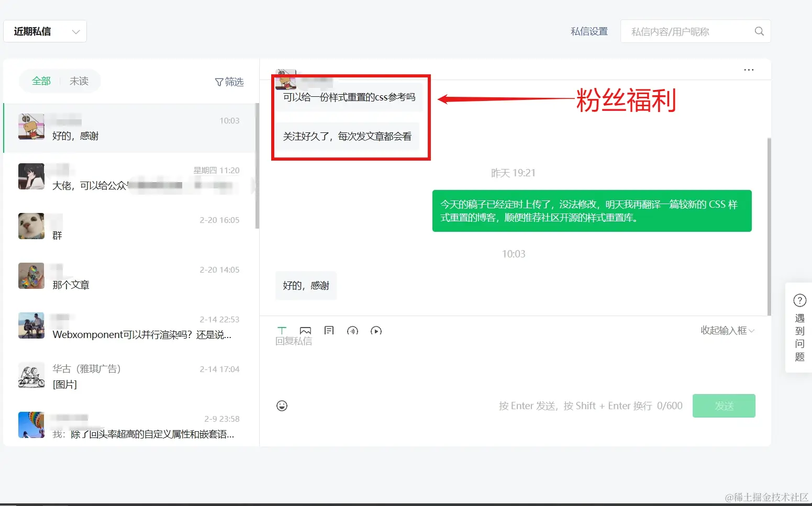Click the 2-20 14:05 timestamp
This screenshot has width=812, height=506.
click(219, 270)
